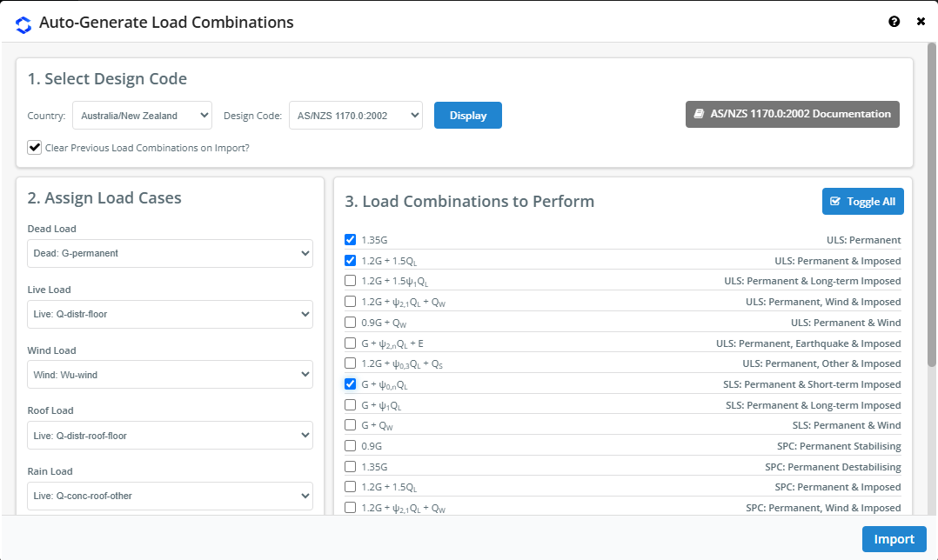Tick ULS: Permanent, Earthquake & Imposed checkbox
Screen dimensions: 938x560
[x=351, y=343]
